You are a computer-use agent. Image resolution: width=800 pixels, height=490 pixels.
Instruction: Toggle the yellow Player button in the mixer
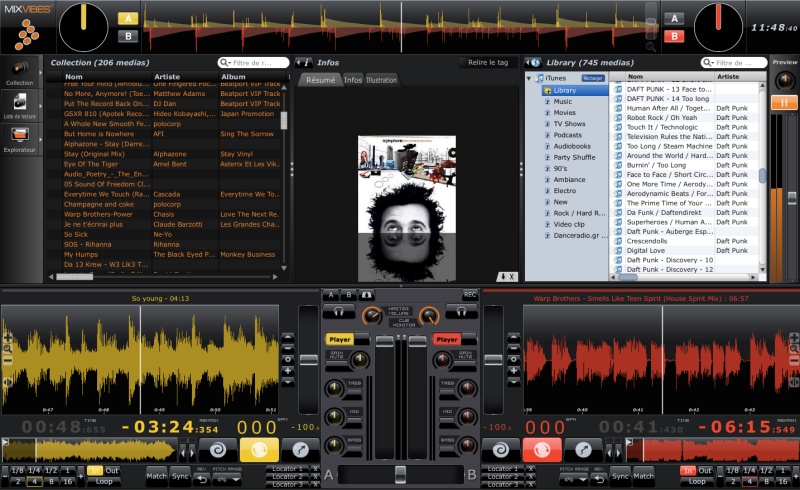[x=340, y=339]
